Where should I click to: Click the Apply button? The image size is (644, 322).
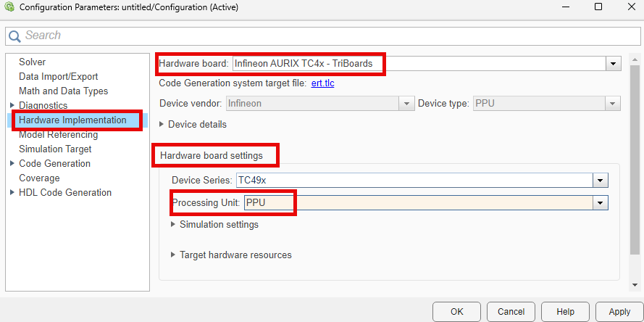pos(619,312)
